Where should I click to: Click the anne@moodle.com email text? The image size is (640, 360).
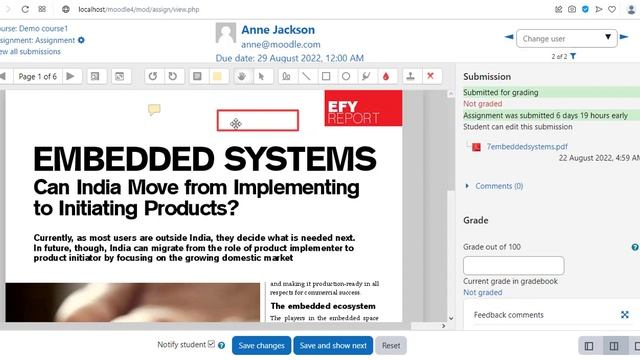coord(281,44)
